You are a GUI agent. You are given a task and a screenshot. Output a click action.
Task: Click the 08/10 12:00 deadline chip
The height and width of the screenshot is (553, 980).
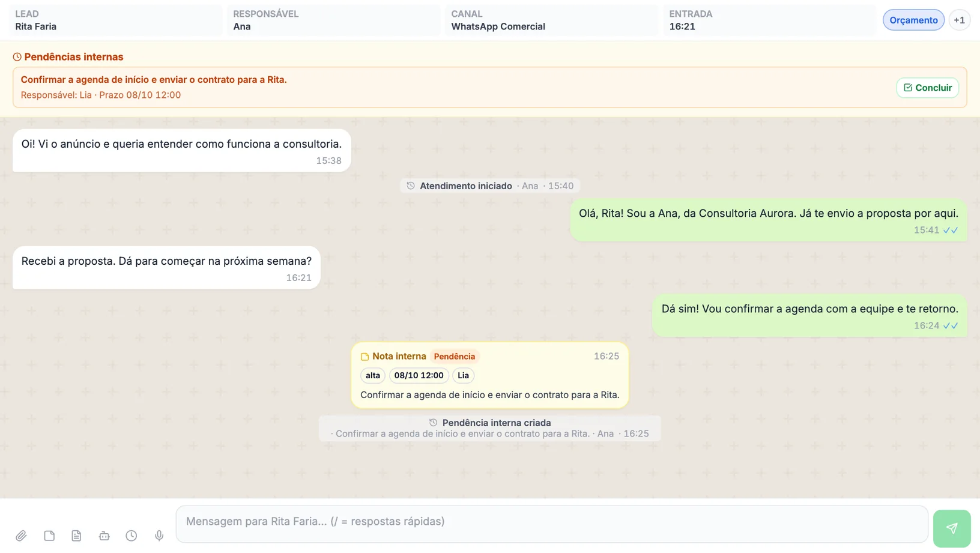pyautogui.click(x=419, y=375)
